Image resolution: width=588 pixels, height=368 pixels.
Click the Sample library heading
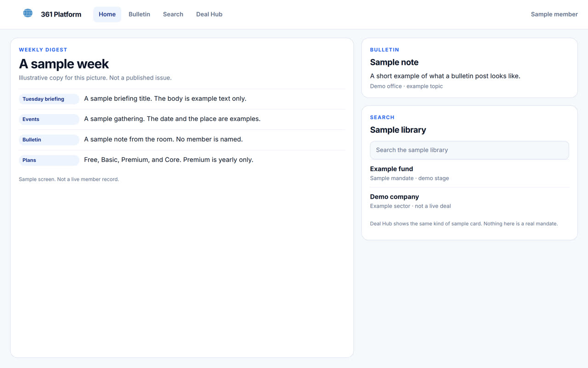pos(398,130)
